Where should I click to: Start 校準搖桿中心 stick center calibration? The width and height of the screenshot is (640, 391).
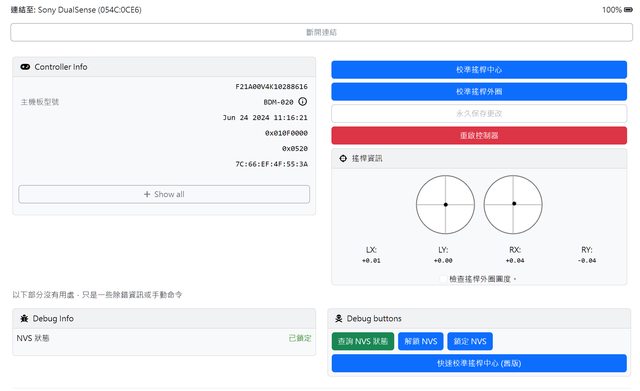pyautogui.click(x=479, y=70)
